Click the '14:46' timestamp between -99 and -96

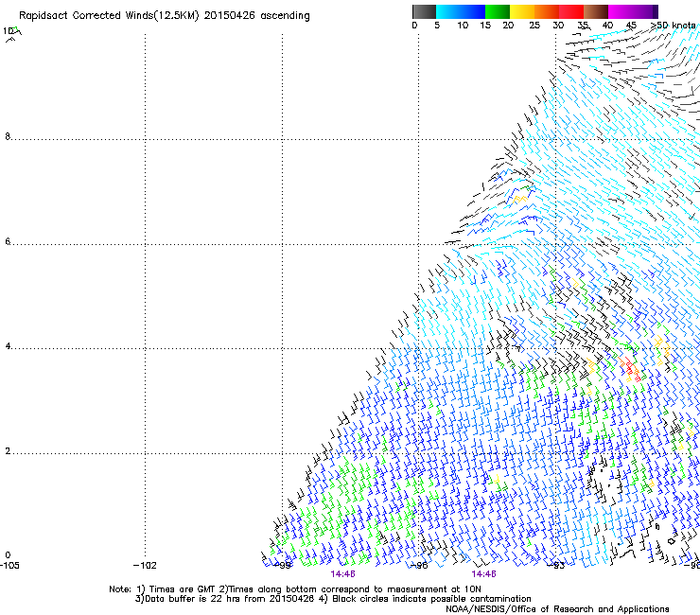[342, 574]
